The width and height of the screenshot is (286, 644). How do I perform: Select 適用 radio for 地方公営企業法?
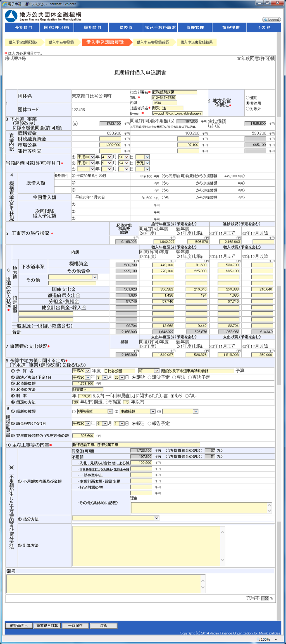tap(248, 98)
